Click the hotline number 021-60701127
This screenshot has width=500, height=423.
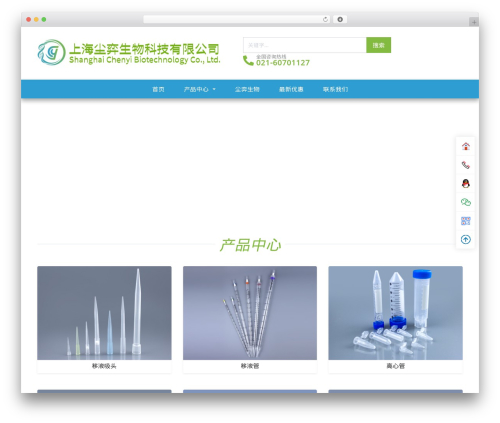(x=283, y=63)
